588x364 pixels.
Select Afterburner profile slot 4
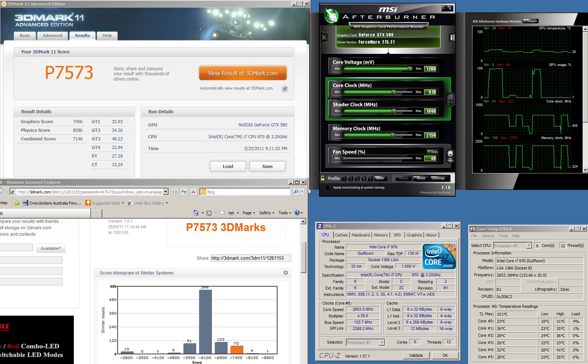point(364,178)
